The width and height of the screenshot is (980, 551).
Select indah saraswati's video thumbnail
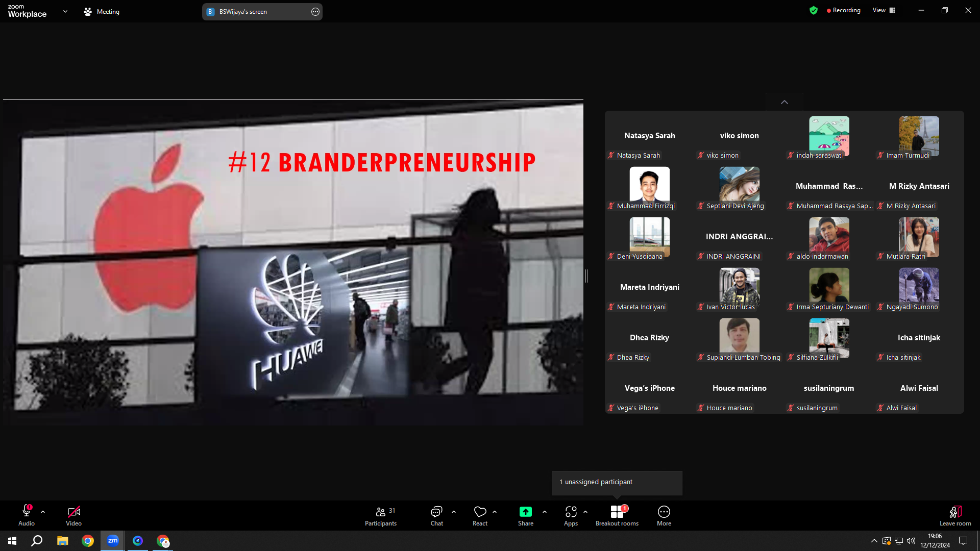coord(829,136)
